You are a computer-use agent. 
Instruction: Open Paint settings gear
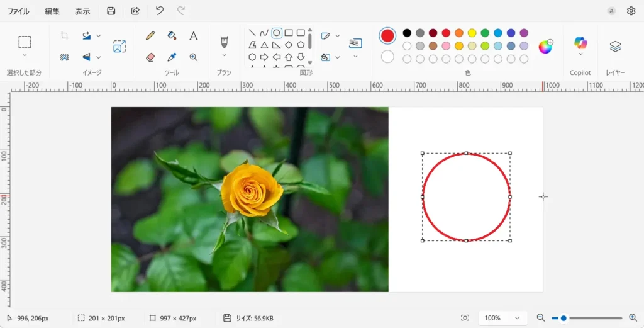(631, 11)
